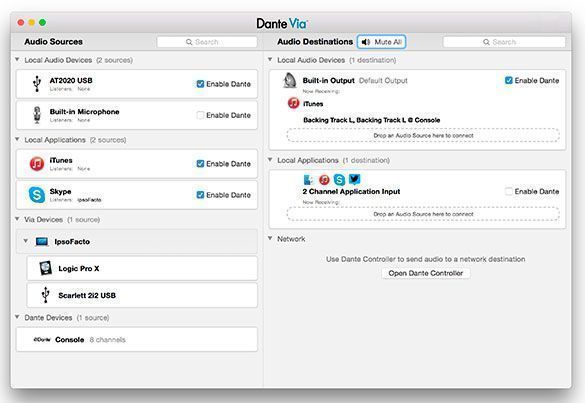Click the Built-in Microphone icon

[x=37, y=115]
